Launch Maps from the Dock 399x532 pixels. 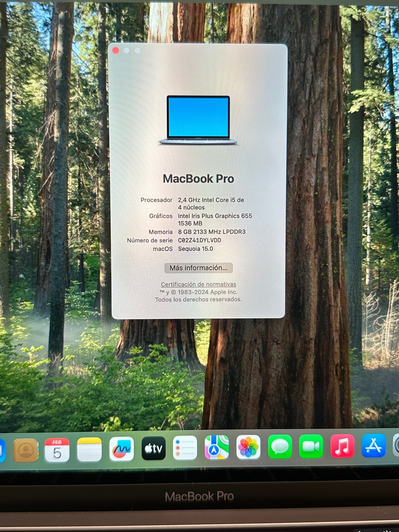pos(217,447)
